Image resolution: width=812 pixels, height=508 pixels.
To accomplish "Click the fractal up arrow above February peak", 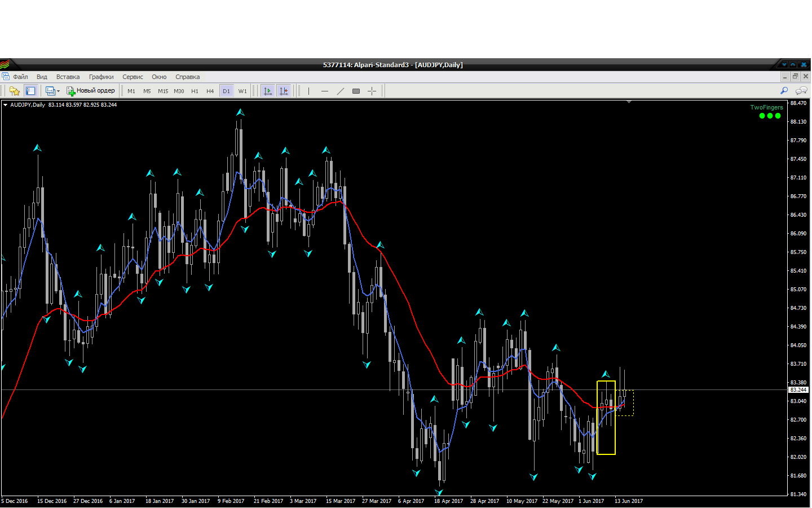I will pos(240,112).
